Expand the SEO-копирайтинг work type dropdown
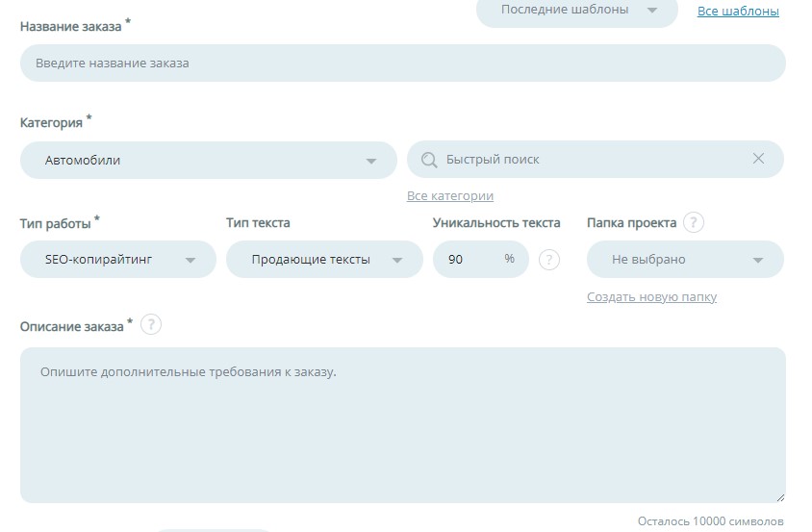 point(118,259)
